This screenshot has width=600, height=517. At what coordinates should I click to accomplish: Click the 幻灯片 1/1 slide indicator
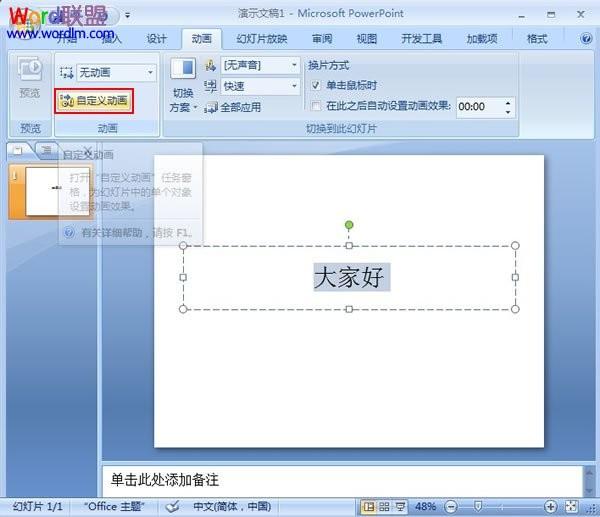click(37, 507)
